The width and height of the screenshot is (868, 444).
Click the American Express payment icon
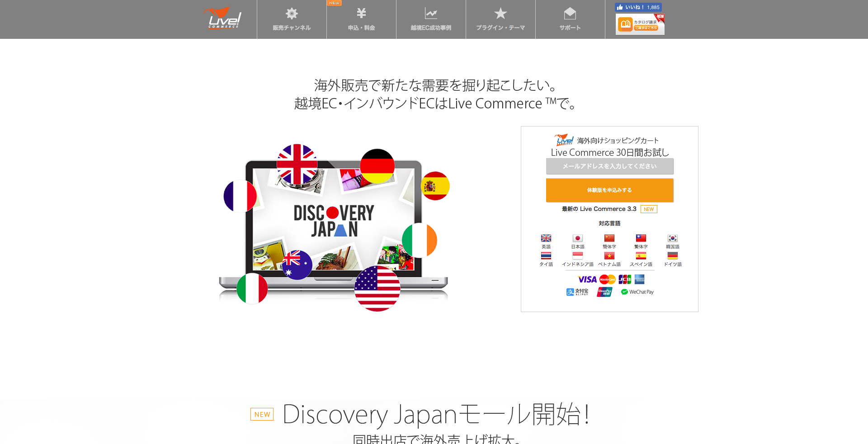click(640, 279)
